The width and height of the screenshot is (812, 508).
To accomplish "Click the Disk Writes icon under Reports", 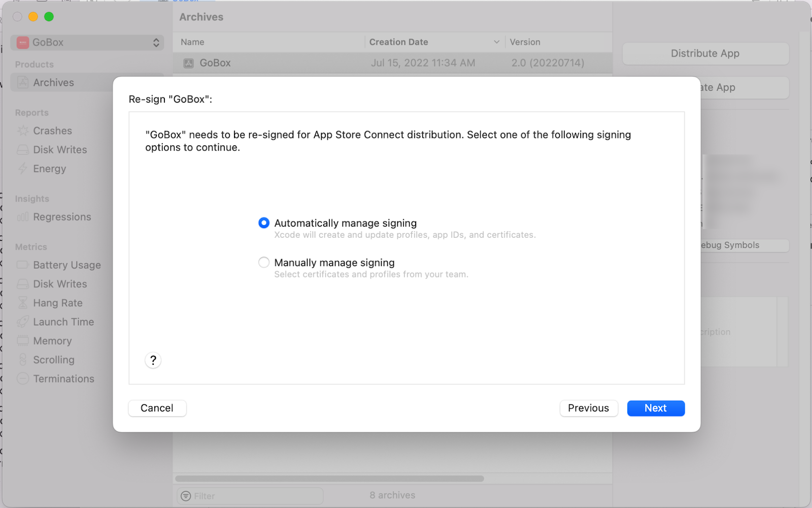I will tap(23, 150).
